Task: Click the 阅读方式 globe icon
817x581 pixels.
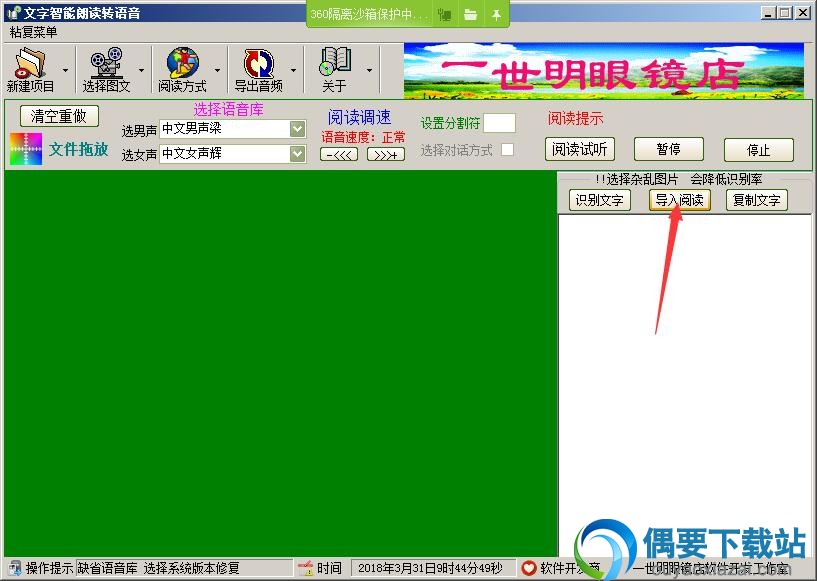Action: click(x=182, y=63)
